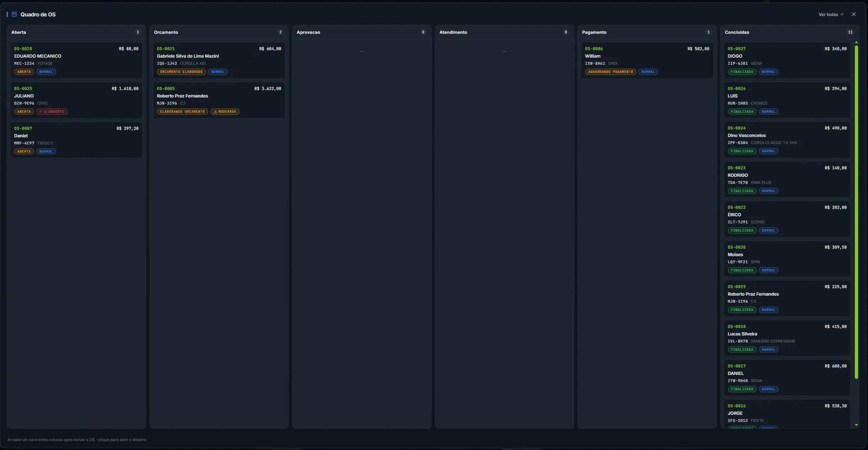The width and height of the screenshot is (868, 450).
Task: Click the ABERTA badge on OS-0028
Action: 24,72
